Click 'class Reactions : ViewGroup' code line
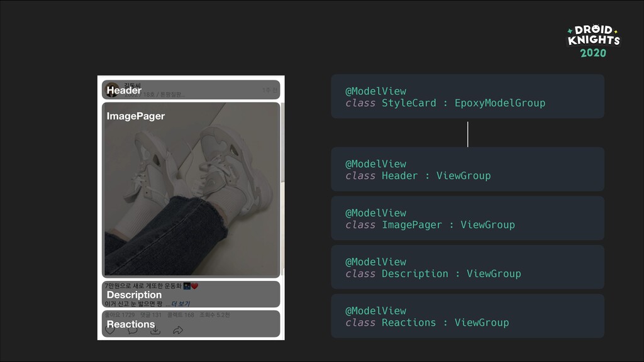The height and width of the screenshot is (362, 644). click(427, 322)
